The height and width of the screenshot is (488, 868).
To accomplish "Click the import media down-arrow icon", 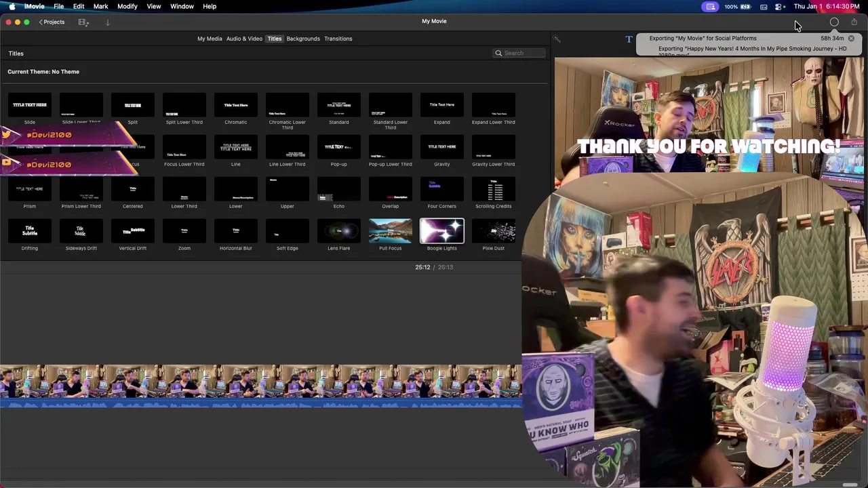I will tap(107, 22).
